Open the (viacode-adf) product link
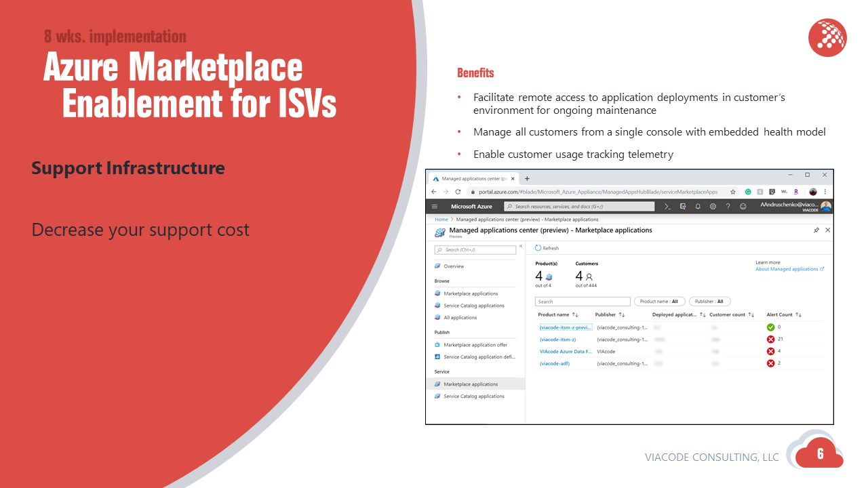The width and height of the screenshot is (868, 488). point(555,364)
